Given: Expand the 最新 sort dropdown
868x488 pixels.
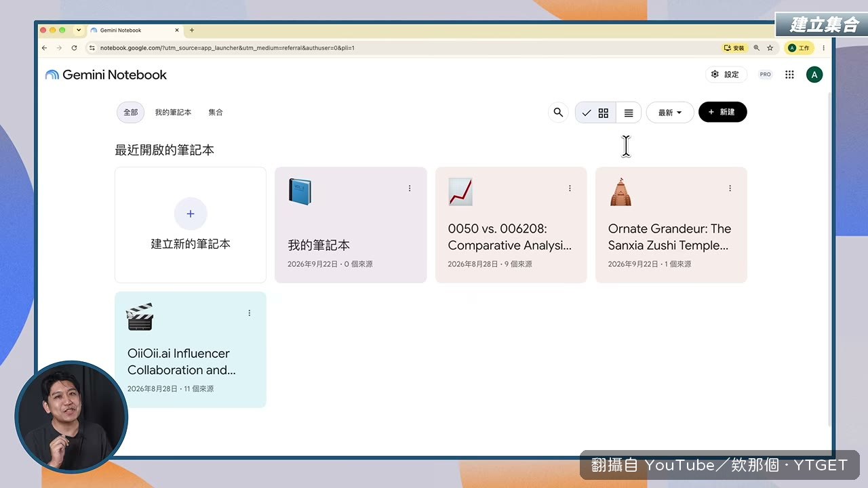Looking at the screenshot, I should 670,113.
